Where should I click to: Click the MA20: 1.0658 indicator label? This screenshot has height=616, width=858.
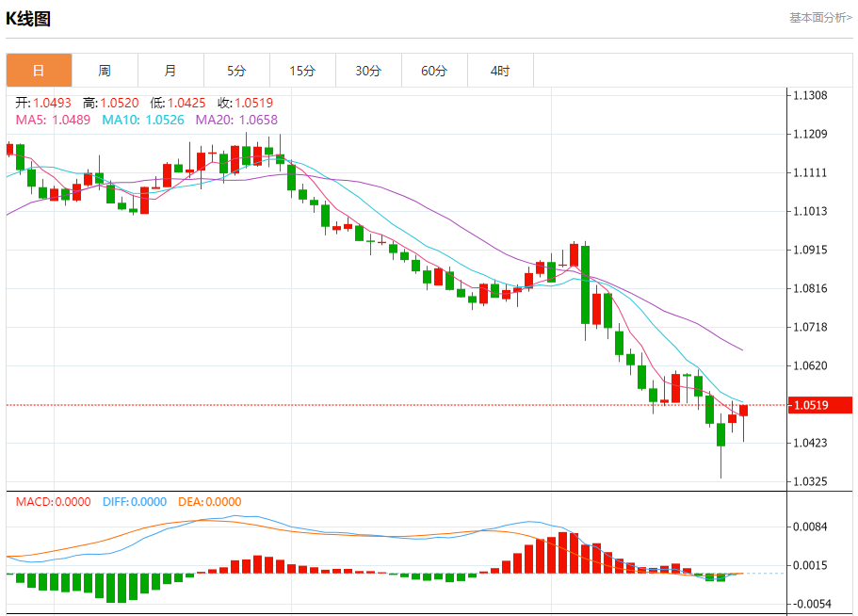click(236, 120)
